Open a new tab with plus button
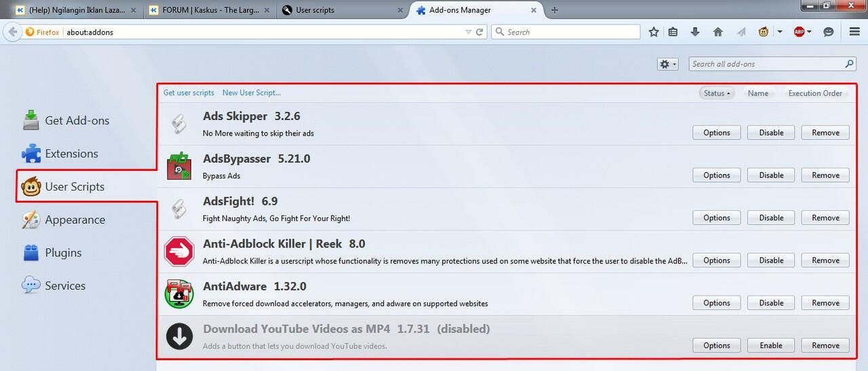 [x=555, y=10]
